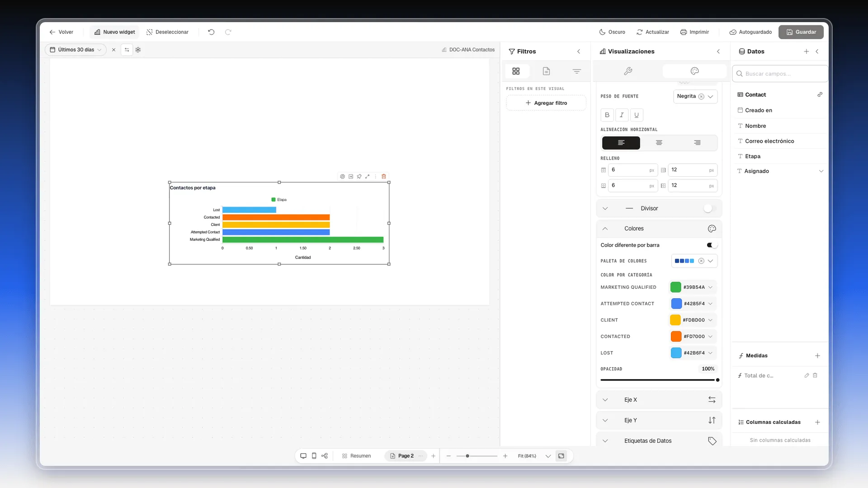Switch to the palette style tab
This screenshot has height=488, width=868.
coord(695,71)
